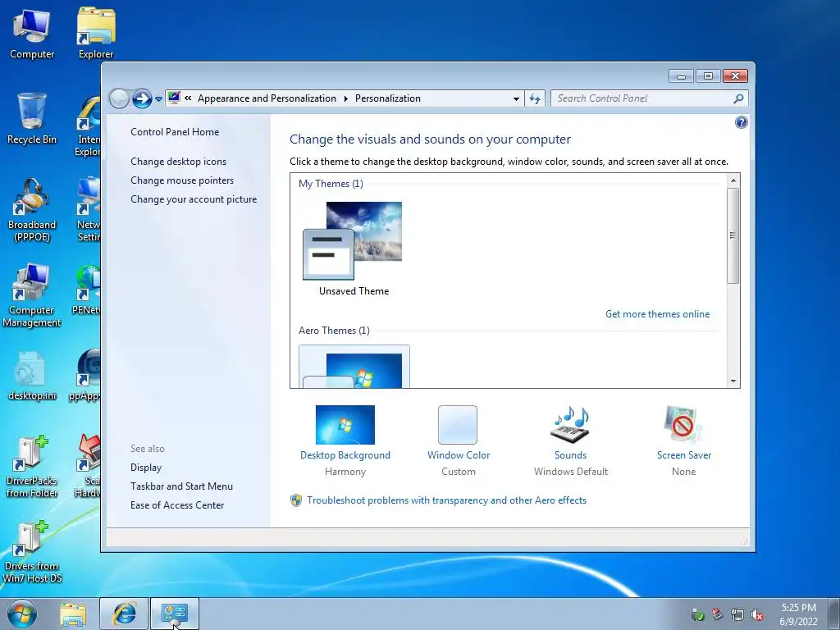Click the red tool tray icon
This screenshot has height=630, width=840.
click(717, 614)
